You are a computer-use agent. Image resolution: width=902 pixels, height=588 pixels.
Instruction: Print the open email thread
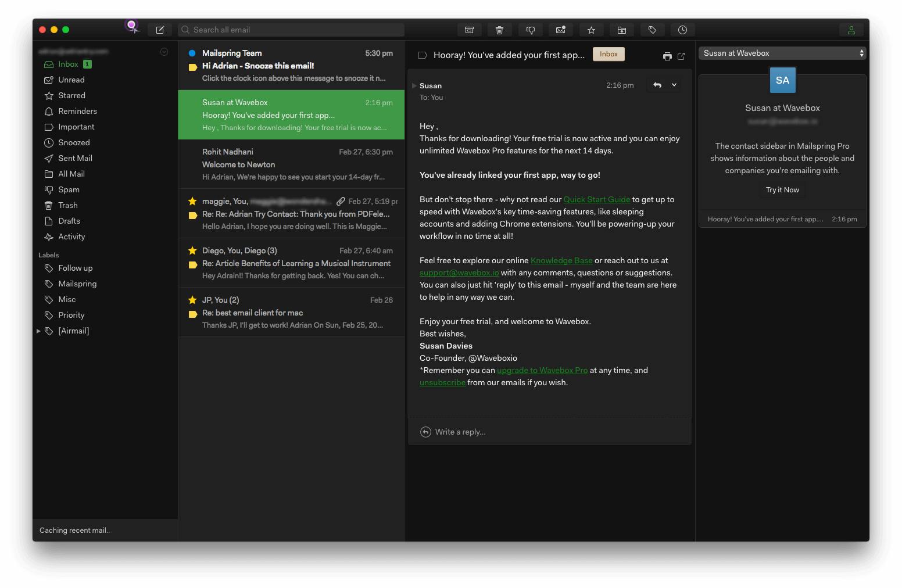[667, 56]
